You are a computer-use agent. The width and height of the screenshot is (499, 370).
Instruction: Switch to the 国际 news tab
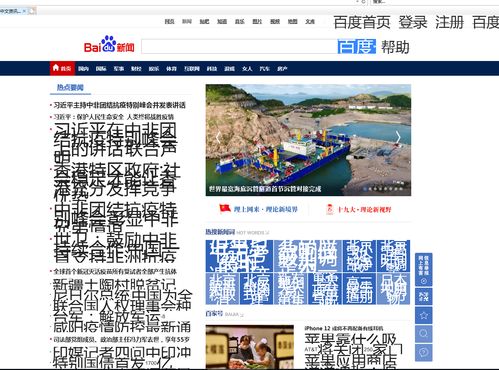[101, 69]
